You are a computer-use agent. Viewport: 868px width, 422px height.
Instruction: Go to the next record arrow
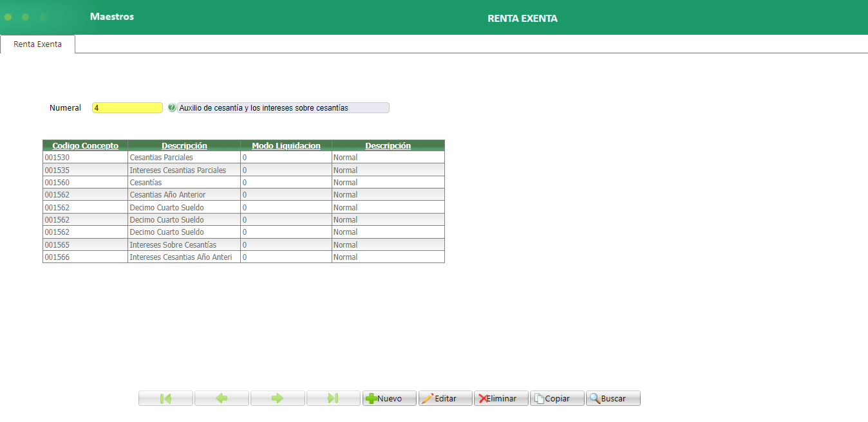[x=278, y=398]
